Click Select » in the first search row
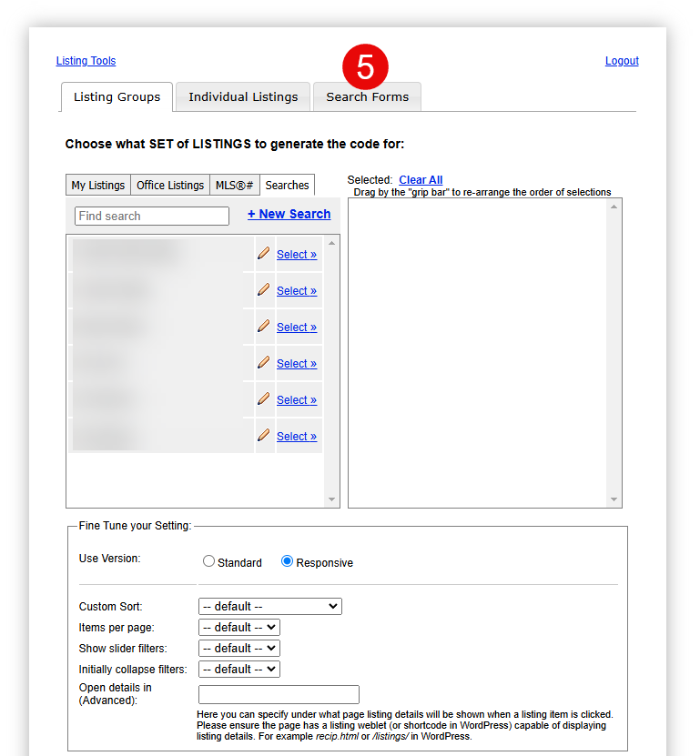This screenshot has width=700, height=756. 297,254
